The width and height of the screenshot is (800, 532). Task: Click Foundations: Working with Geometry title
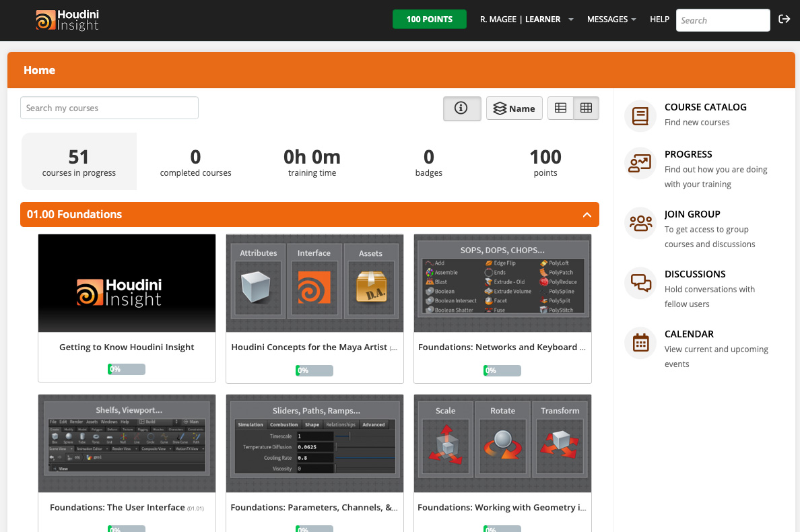pos(502,508)
